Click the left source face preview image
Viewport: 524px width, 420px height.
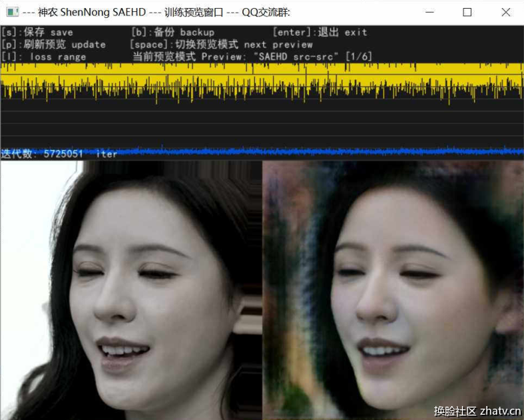coord(131,290)
